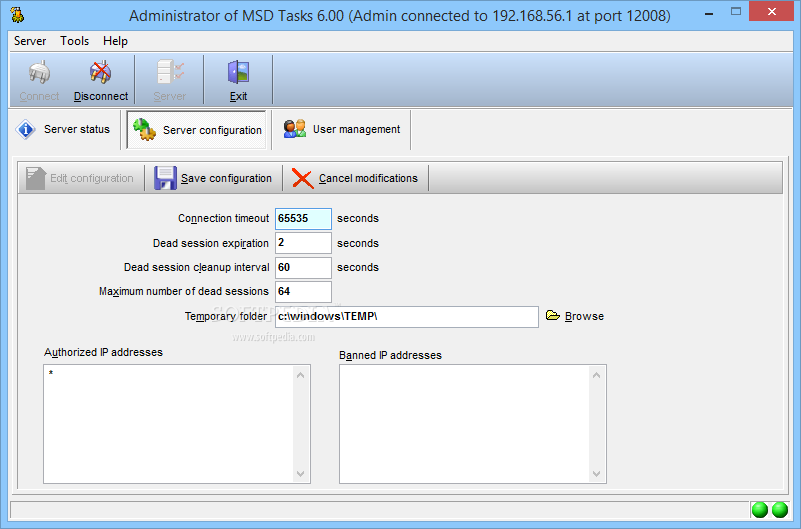Viewport: 801px width, 529px height.
Task: Click the Cancel modifications button label
Action: (x=368, y=178)
